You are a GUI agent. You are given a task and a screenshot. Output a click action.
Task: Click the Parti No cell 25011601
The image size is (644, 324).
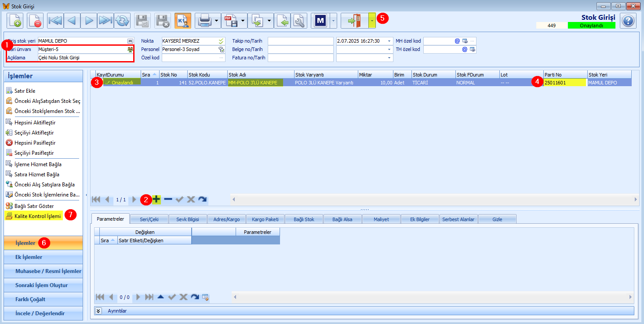coord(565,83)
